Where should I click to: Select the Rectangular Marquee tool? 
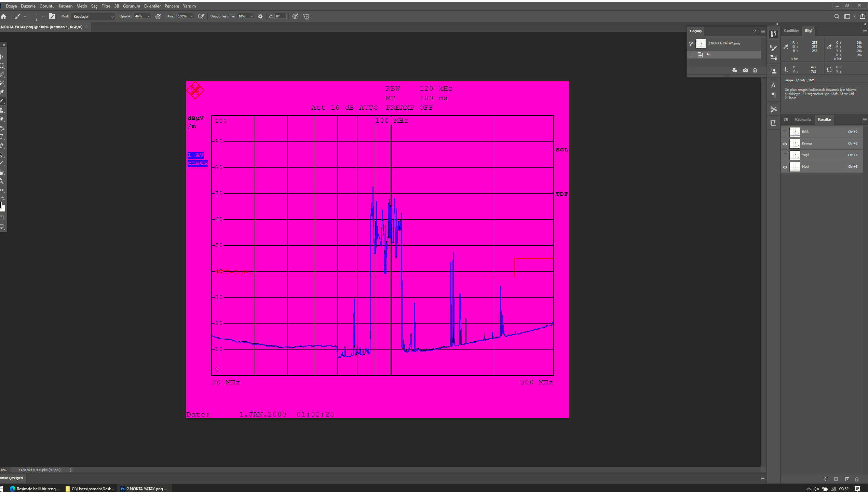click(x=2, y=66)
